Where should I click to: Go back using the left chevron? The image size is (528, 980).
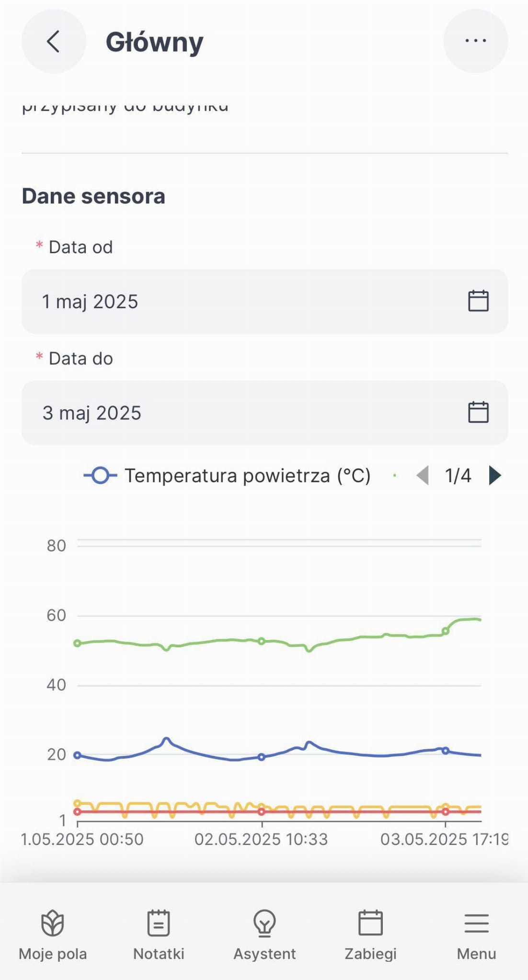pyautogui.click(x=54, y=41)
